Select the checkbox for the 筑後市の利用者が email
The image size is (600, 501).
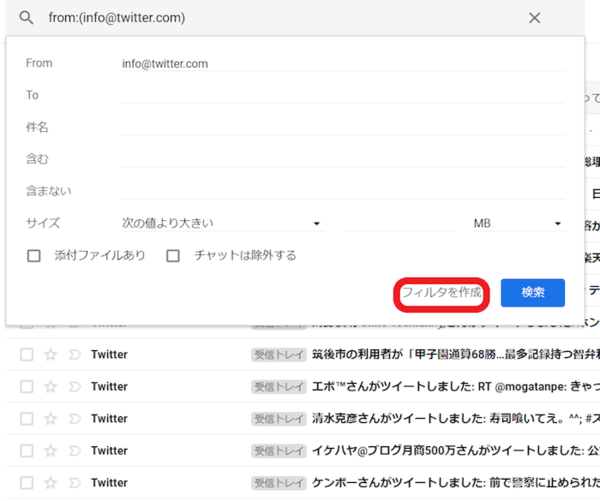(27, 355)
